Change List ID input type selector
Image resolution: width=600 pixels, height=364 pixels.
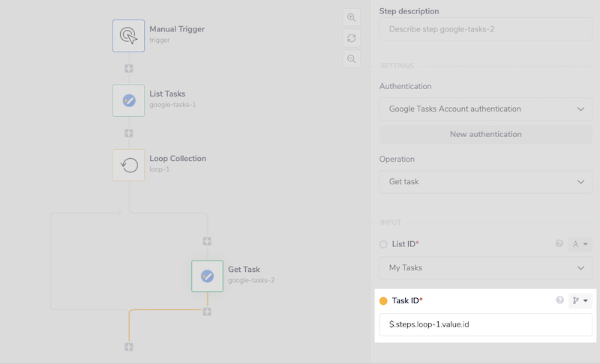580,243
